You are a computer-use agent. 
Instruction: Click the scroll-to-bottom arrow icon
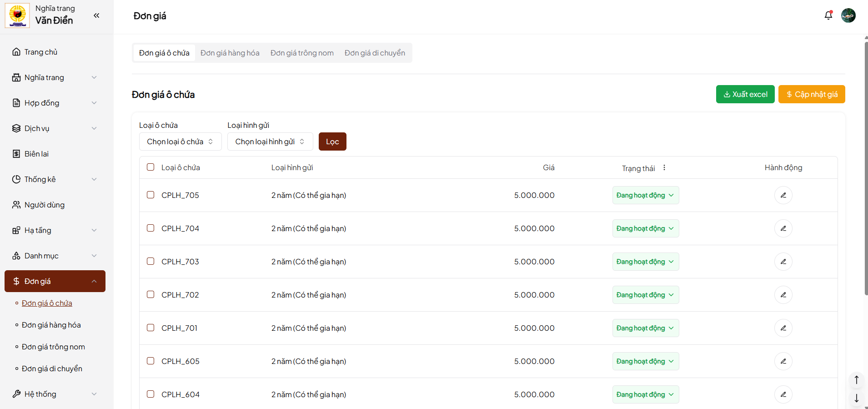point(856,398)
